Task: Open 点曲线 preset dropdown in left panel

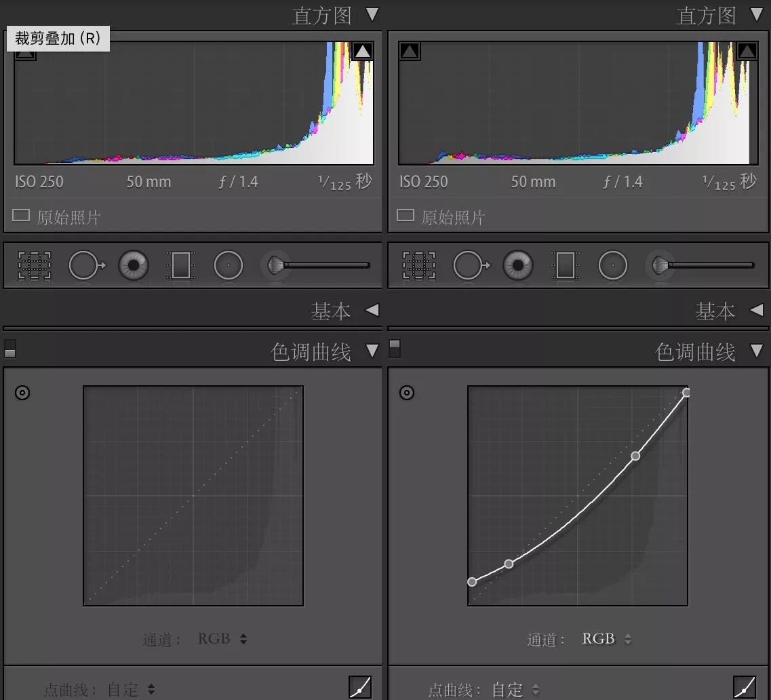Action: click(131, 690)
